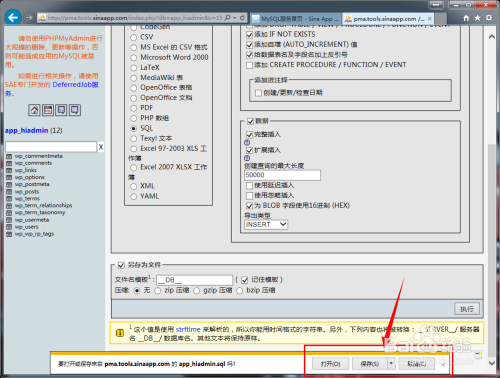
Task: Close the download notification bar
Action: coord(443,364)
